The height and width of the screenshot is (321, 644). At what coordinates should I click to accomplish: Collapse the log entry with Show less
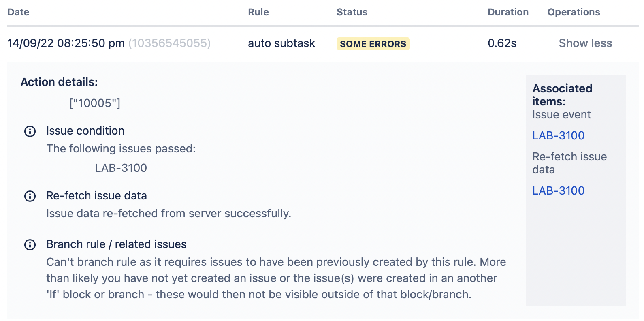(x=585, y=43)
